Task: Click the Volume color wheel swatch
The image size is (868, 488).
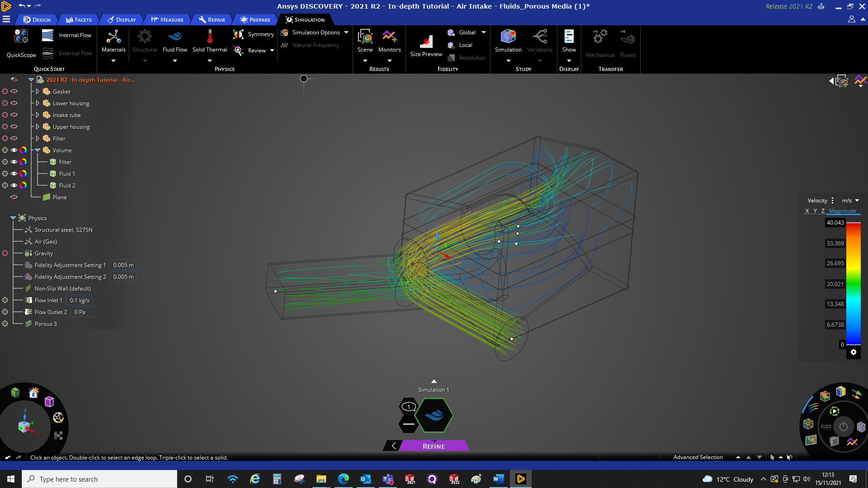Action: [24, 150]
